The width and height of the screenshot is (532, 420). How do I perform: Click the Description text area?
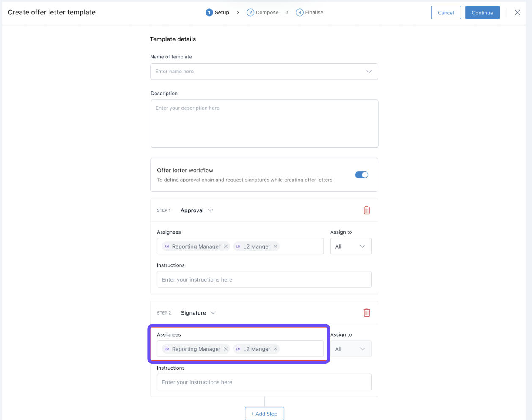(x=264, y=124)
